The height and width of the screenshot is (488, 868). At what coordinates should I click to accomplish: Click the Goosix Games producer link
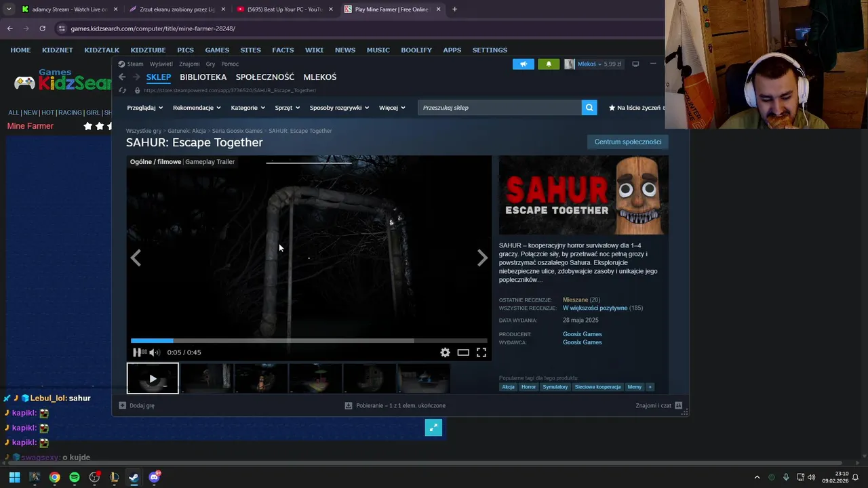(582, 334)
